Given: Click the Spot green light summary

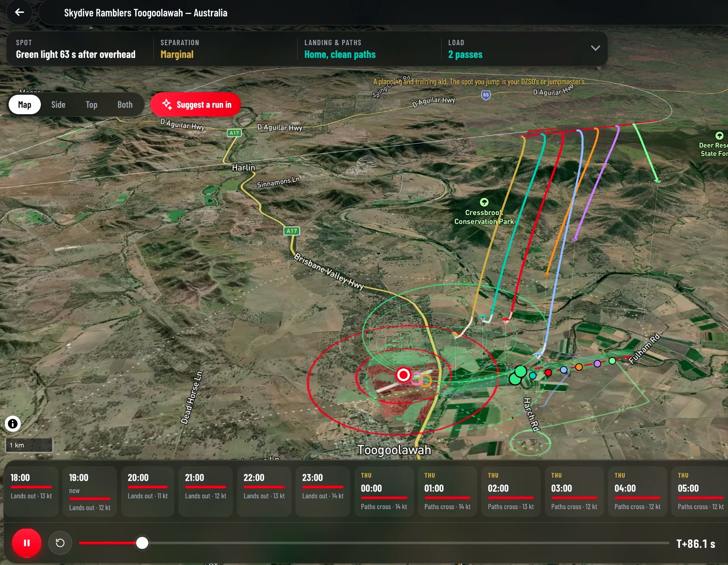Looking at the screenshot, I should (x=76, y=49).
